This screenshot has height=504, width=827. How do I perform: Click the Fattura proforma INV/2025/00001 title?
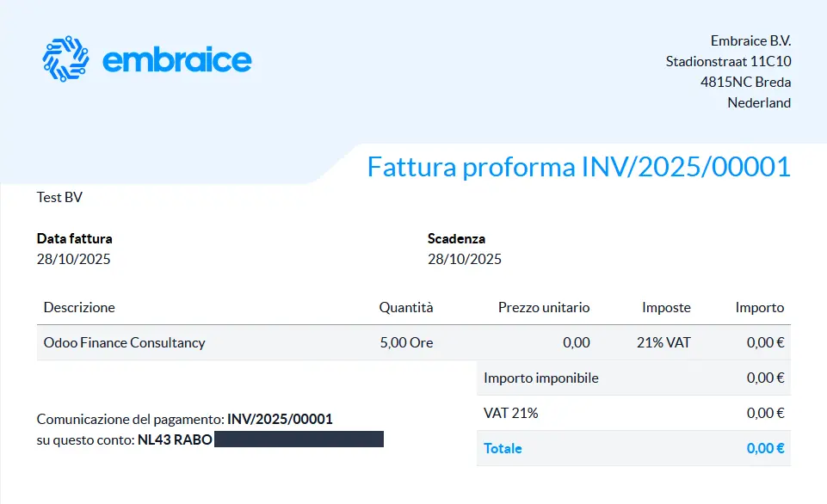pyautogui.click(x=578, y=166)
